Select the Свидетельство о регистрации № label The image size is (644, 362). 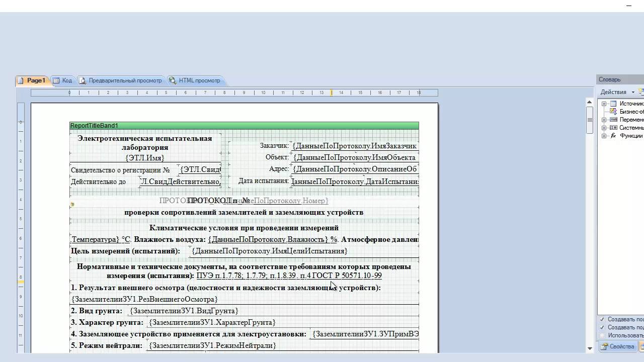pyautogui.click(x=120, y=170)
